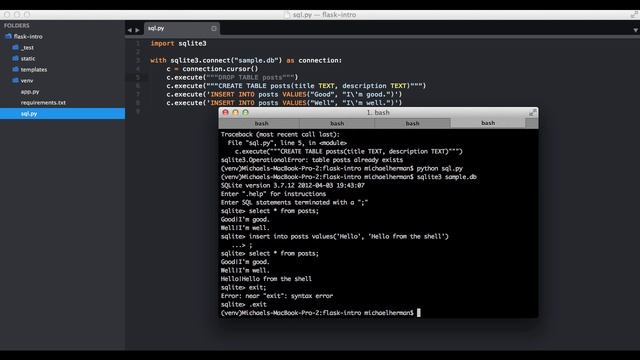The height and width of the screenshot is (360, 640).
Task: Click 'Hello|Hello from the shell' output line
Action: point(266,279)
